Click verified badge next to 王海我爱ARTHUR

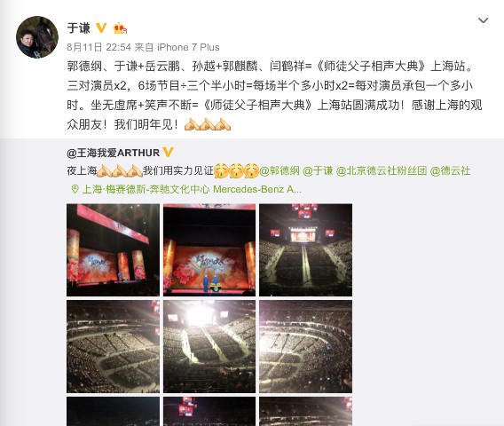point(168,152)
